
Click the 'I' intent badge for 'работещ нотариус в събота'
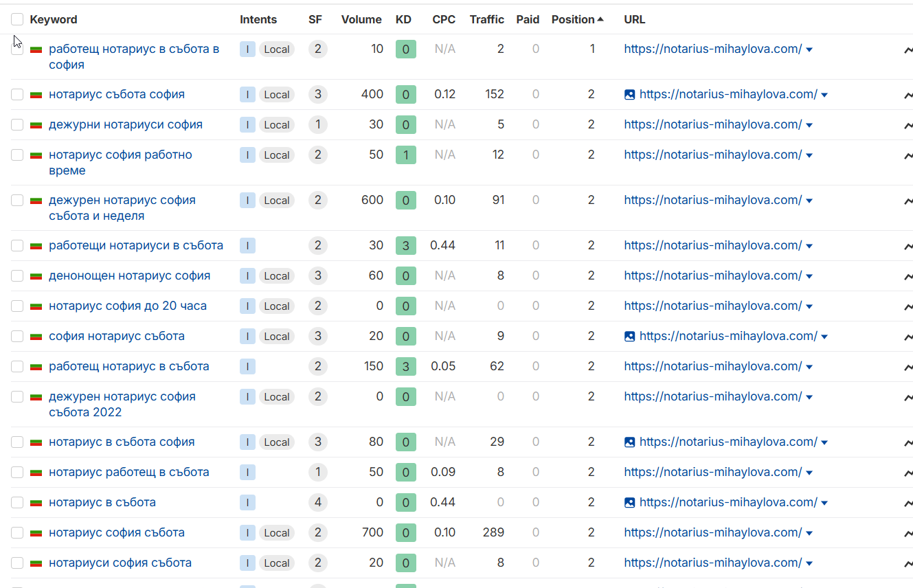[x=247, y=367]
